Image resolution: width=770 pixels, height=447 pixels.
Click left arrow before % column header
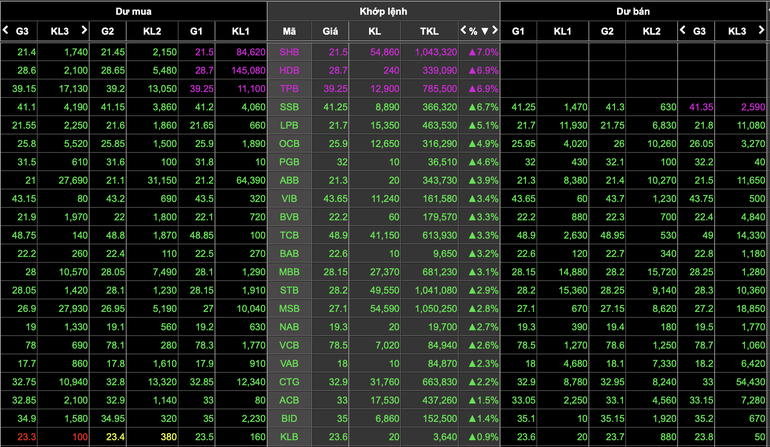point(463,30)
